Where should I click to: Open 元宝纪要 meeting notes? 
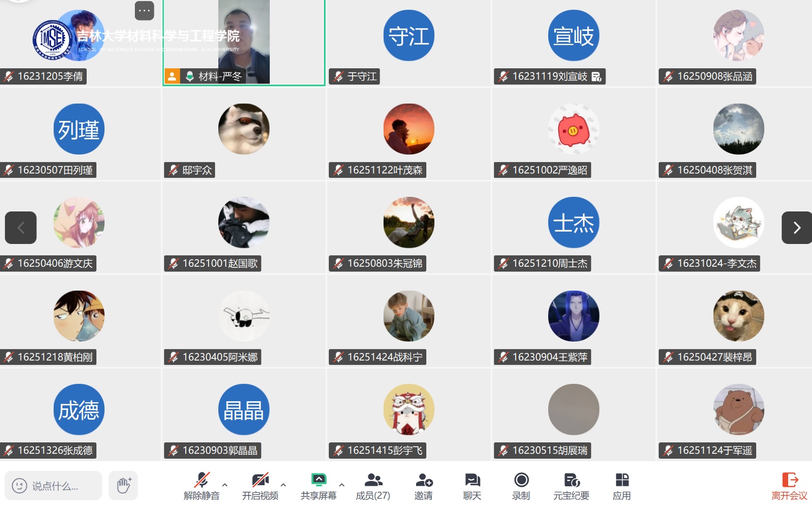coord(571,486)
